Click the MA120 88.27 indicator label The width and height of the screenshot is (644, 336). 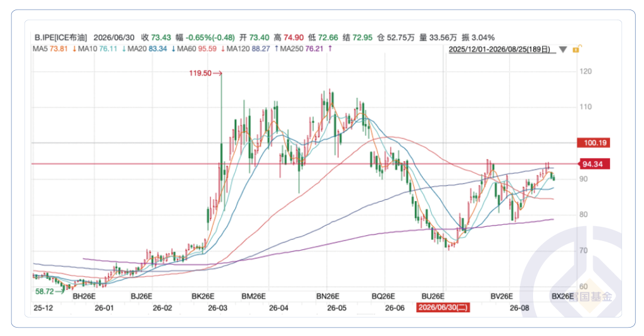pos(248,49)
